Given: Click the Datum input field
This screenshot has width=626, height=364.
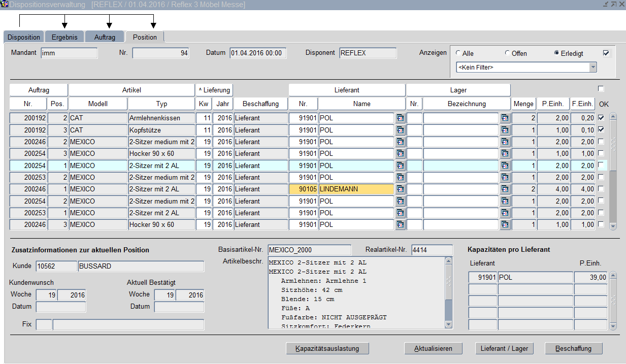Looking at the screenshot, I should (258, 53).
